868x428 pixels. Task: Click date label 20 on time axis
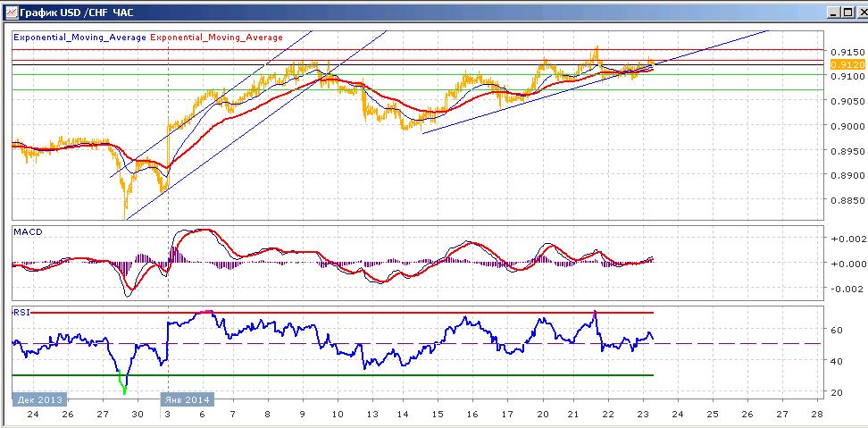(543, 415)
